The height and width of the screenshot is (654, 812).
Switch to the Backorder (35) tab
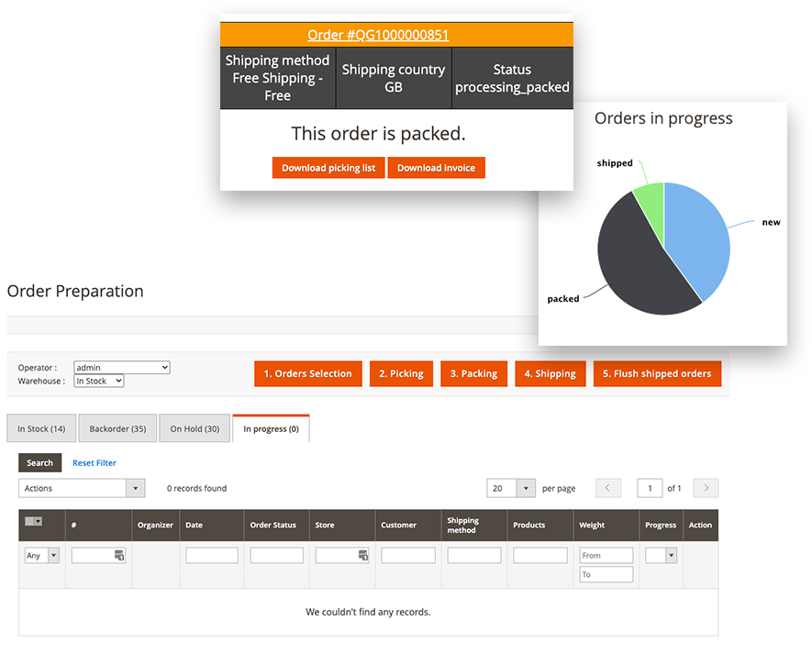(117, 427)
